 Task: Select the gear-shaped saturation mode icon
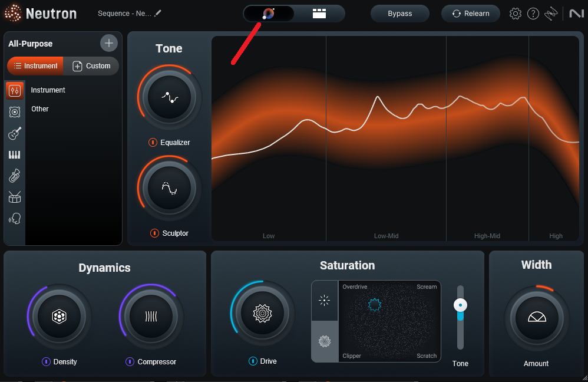[x=324, y=341]
